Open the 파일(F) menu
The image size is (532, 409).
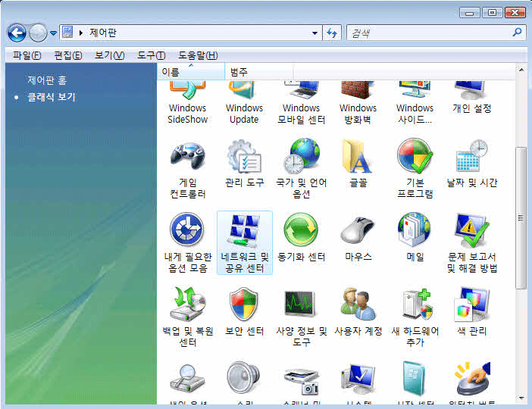(x=27, y=55)
